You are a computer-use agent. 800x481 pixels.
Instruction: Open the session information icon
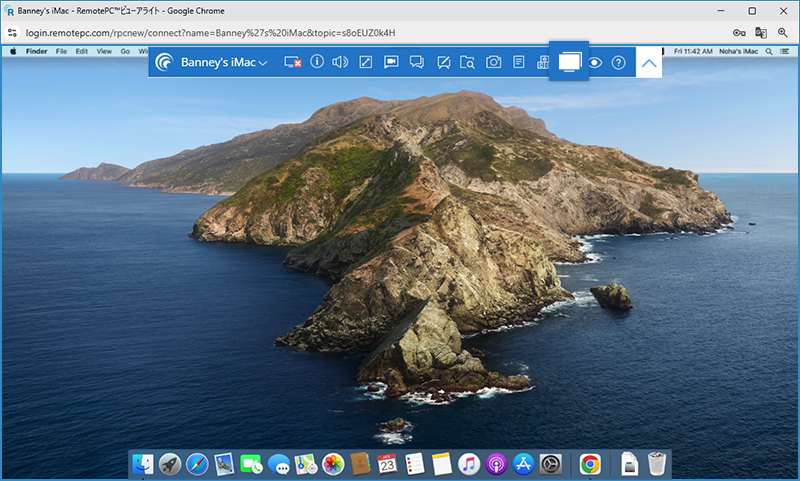coord(317,62)
